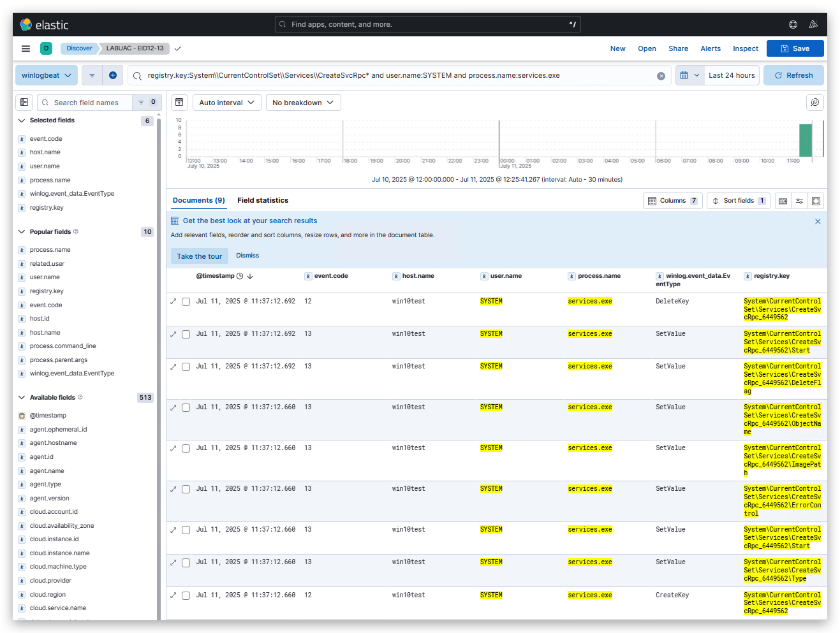Open the calendar quick date picker
Viewport: 840px width, 633px height.
pos(689,75)
